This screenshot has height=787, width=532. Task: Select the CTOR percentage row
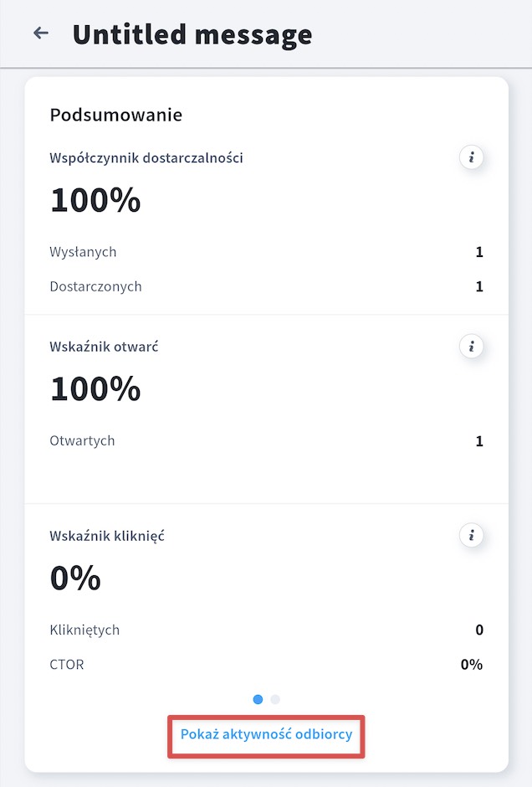[266, 665]
